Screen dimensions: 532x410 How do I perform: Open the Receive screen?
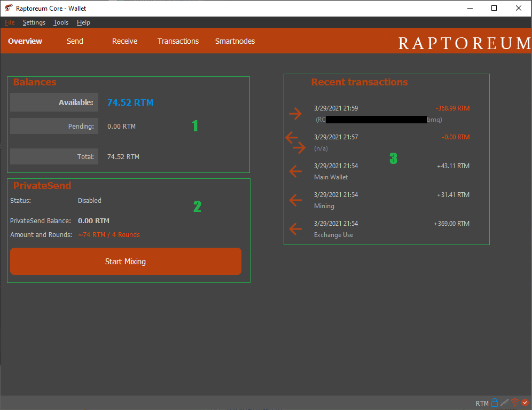tap(124, 41)
